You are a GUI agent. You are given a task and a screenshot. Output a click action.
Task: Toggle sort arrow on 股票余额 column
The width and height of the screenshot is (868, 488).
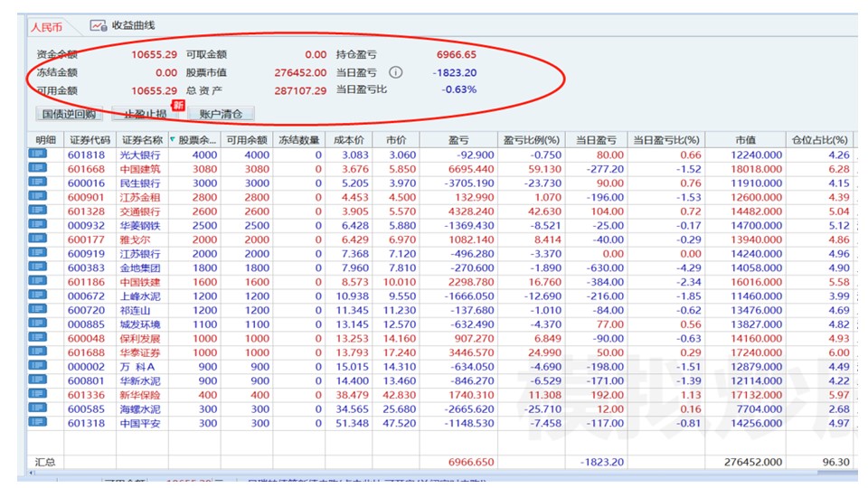click(173, 139)
